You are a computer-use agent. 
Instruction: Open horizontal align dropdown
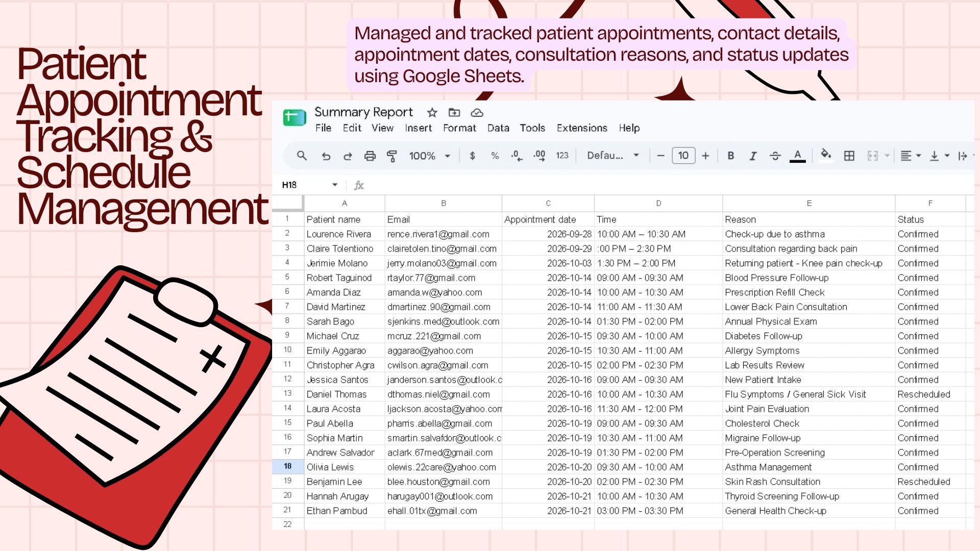[x=911, y=156]
